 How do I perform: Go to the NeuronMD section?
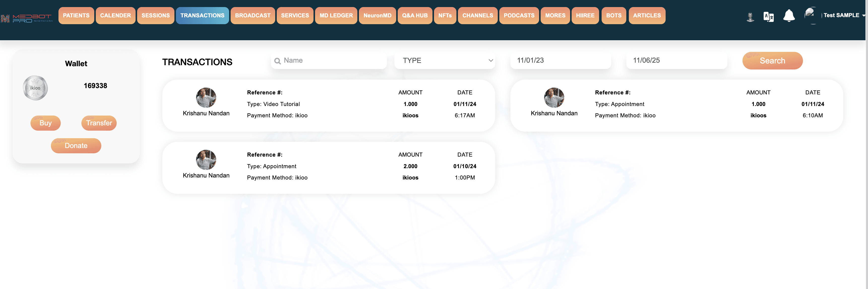[x=377, y=15]
